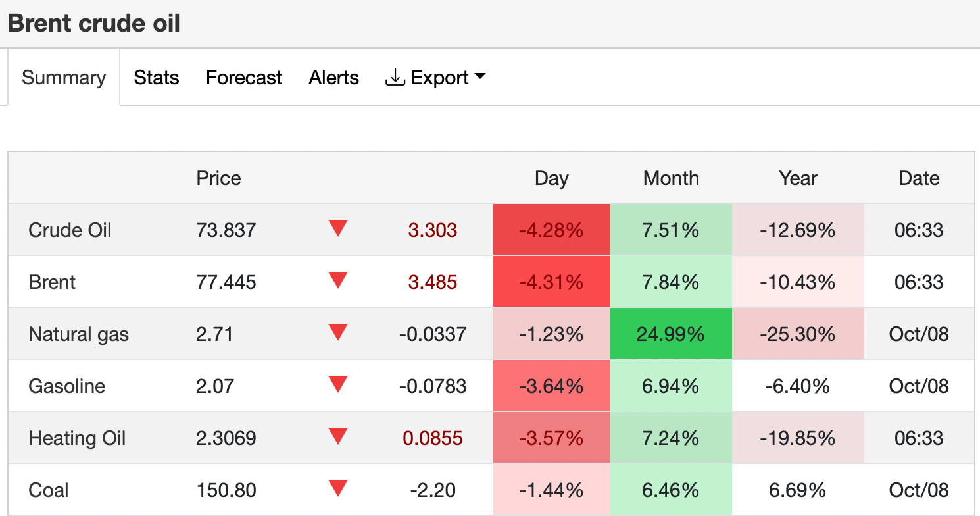Click the Month column header
This screenshot has width=980, height=516.
point(671,178)
